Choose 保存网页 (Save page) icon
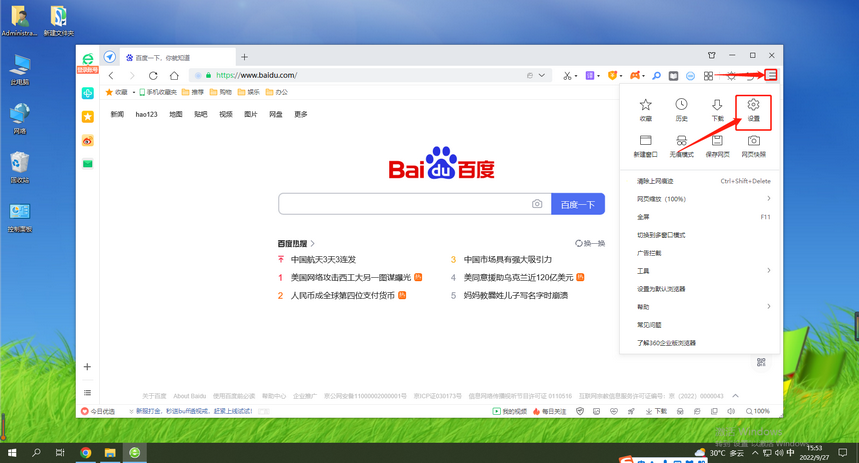 click(x=717, y=146)
